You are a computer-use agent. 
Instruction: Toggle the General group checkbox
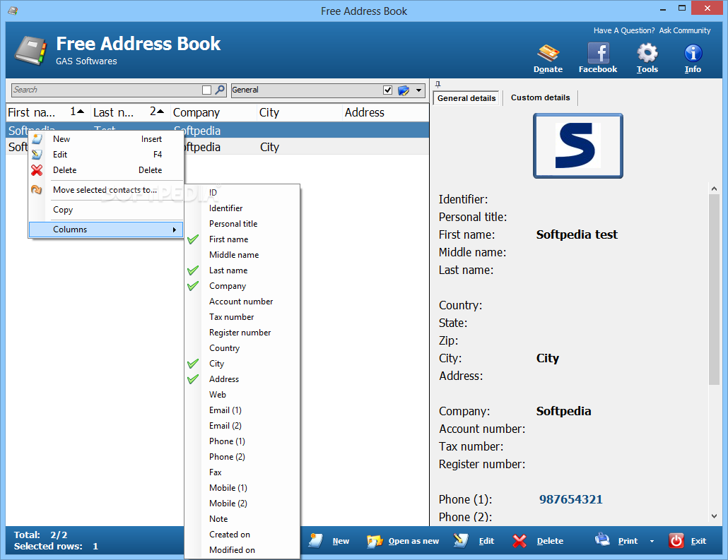[388, 90]
